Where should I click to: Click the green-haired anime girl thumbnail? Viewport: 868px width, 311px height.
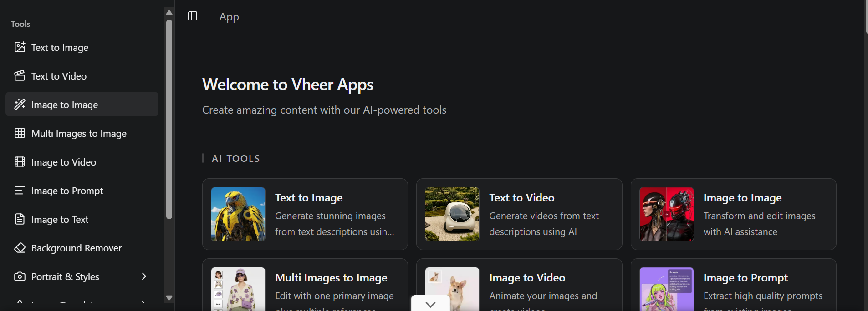(667, 289)
